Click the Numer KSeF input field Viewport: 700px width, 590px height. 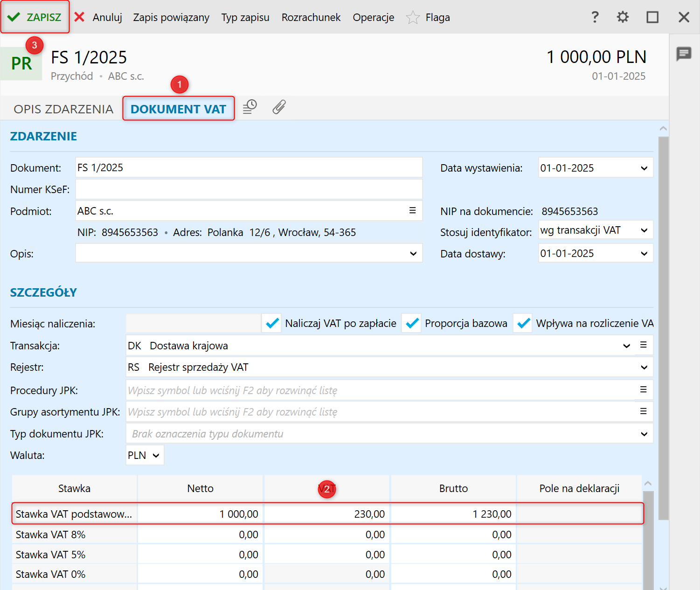click(x=249, y=189)
